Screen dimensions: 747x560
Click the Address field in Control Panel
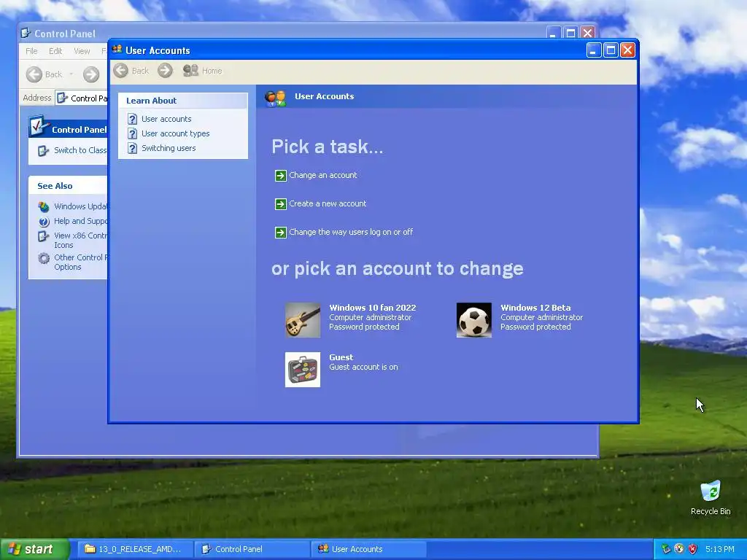pyautogui.click(x=81, y=98)
